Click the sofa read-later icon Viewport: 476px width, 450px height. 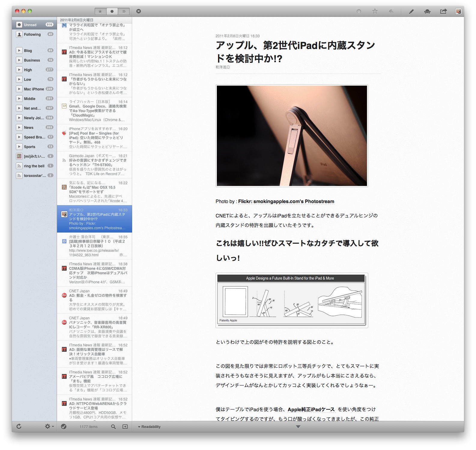[427, 11]
